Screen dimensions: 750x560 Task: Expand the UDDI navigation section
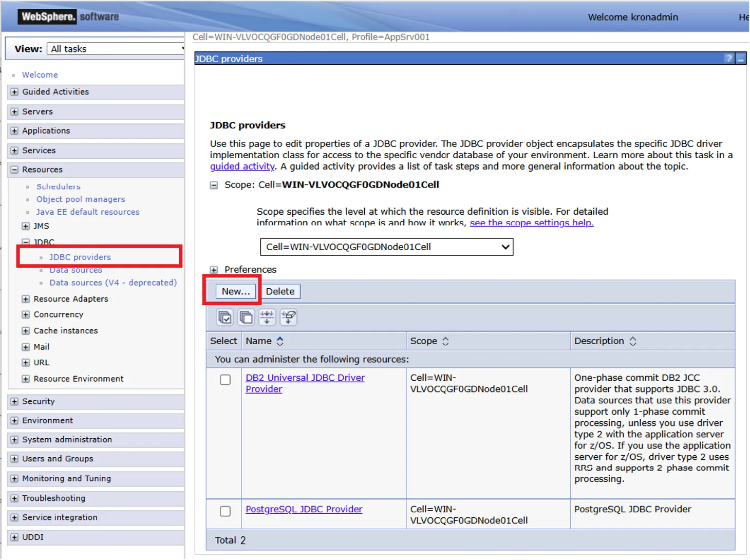click(x=14, y=537)
